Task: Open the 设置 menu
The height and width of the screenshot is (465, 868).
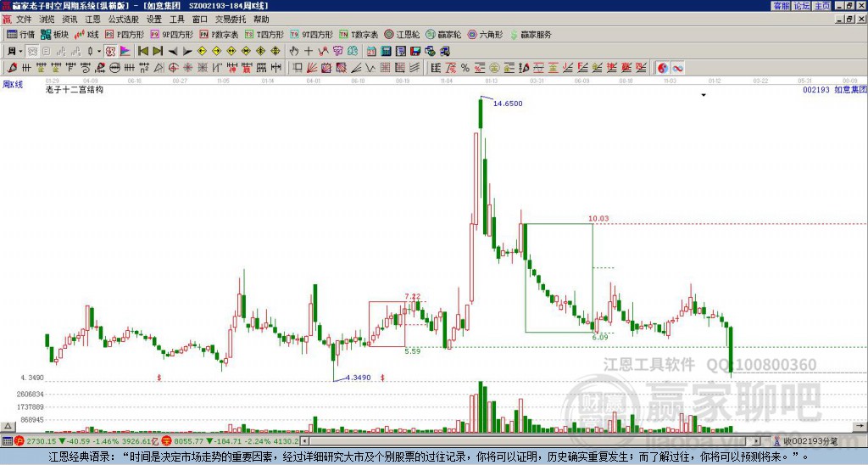Action: pyautogui.click(x=154, y=20)
